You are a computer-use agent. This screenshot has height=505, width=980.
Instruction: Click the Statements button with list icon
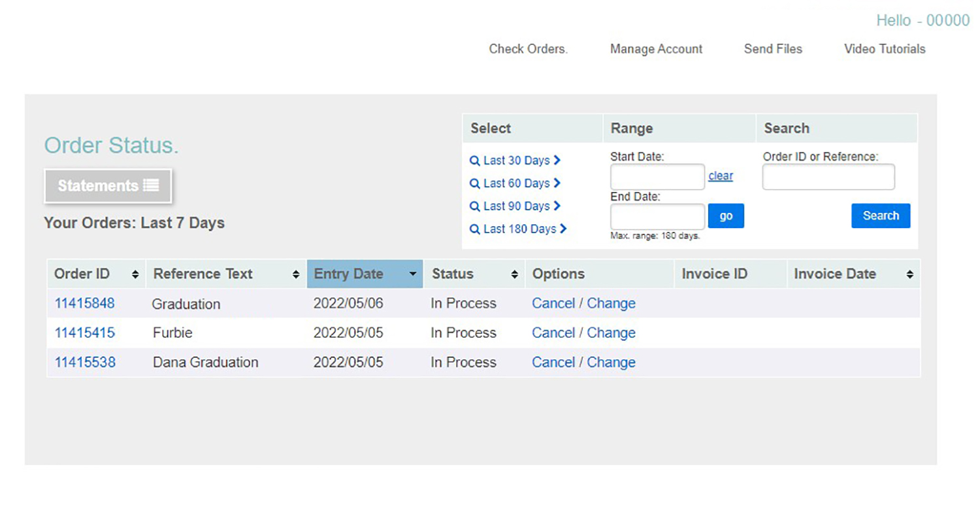click(108, 186)
